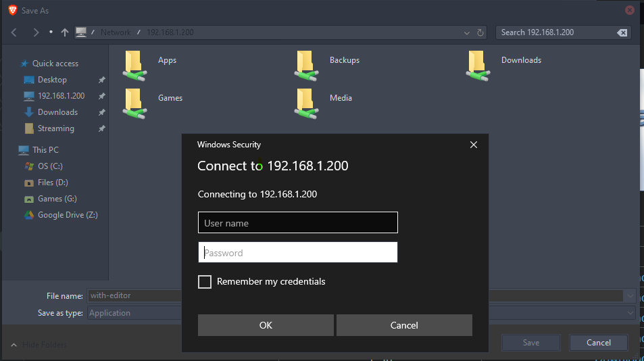The image size is (644, 361).
Task: Open the Media network folder
Action: click(323, 103)
